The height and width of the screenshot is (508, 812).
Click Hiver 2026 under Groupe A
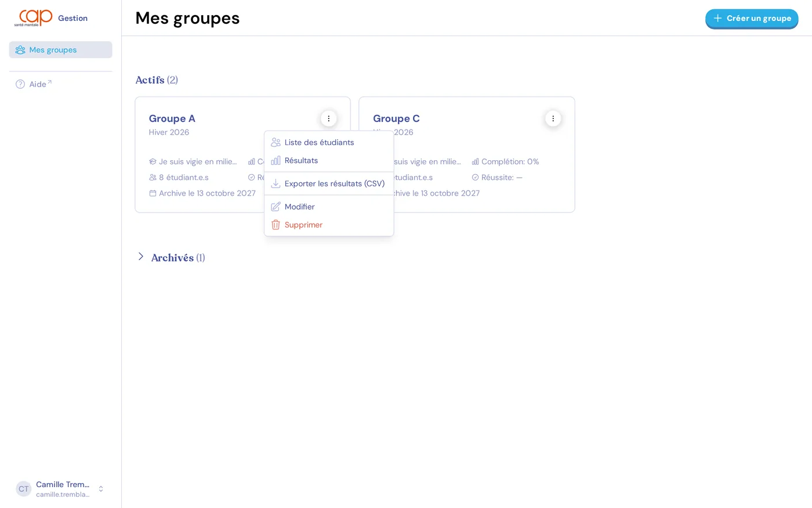169,132
